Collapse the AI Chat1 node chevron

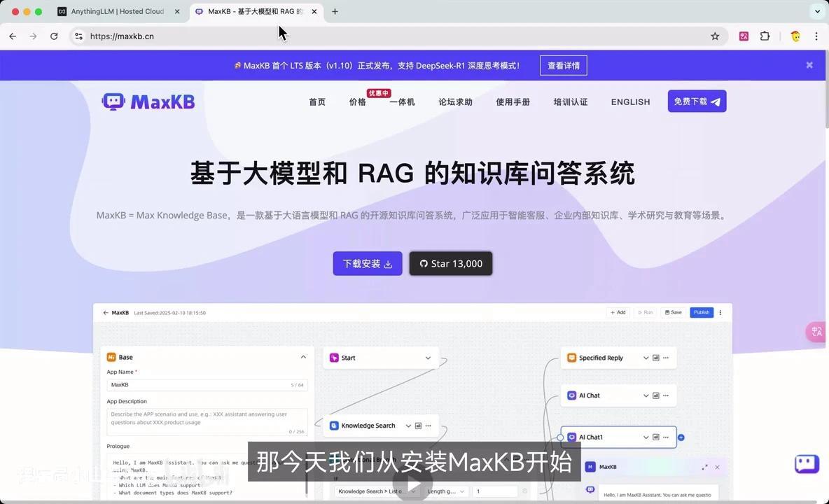(x=646, y=437)
